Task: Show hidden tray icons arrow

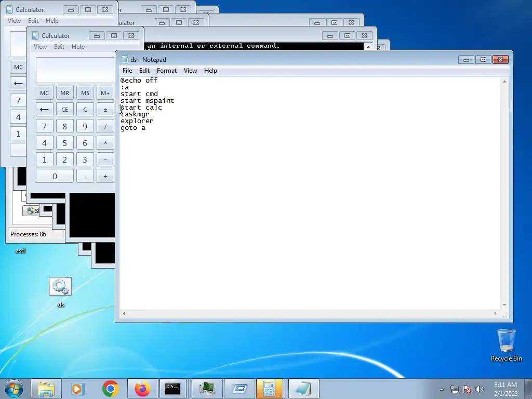Action: [x=442, y=389]
